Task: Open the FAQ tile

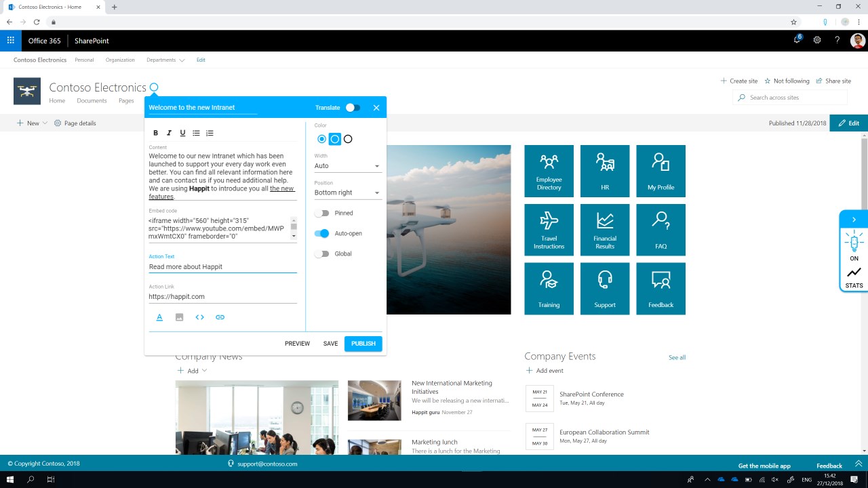Action: pos(660,230)
